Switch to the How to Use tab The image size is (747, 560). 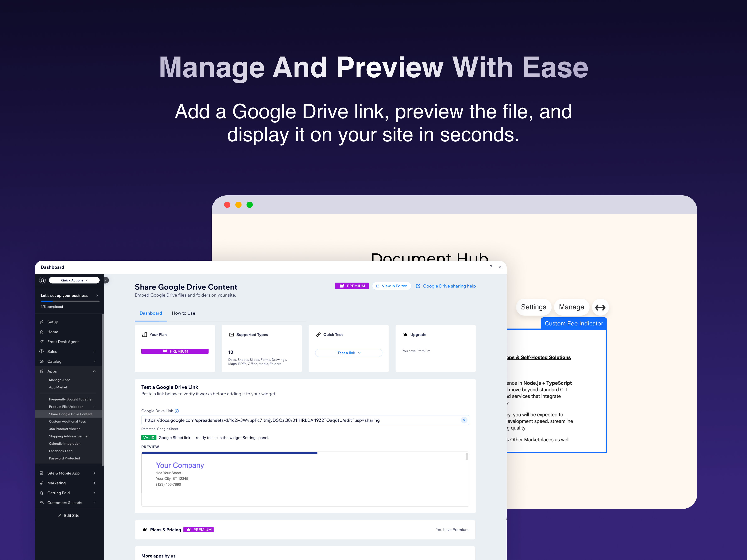click(x=183, y=313)
